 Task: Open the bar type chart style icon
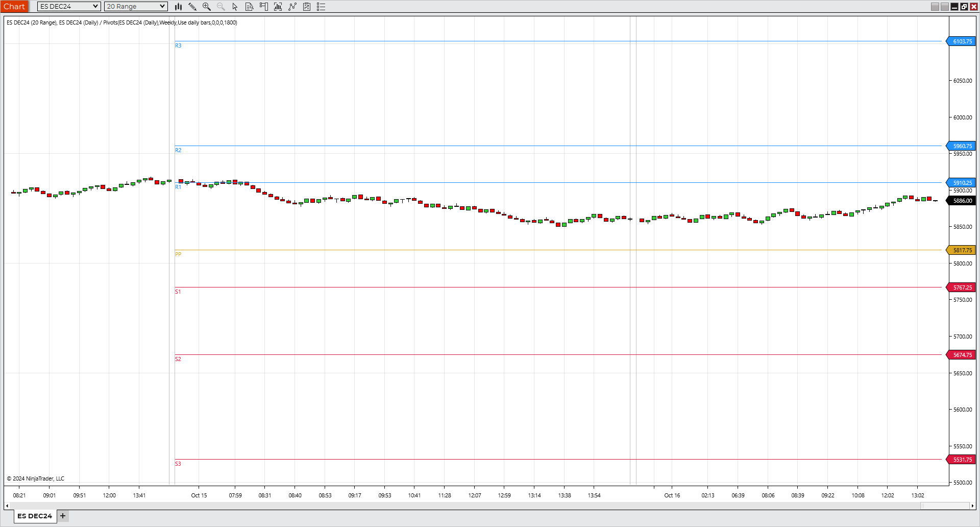[178, 7]
